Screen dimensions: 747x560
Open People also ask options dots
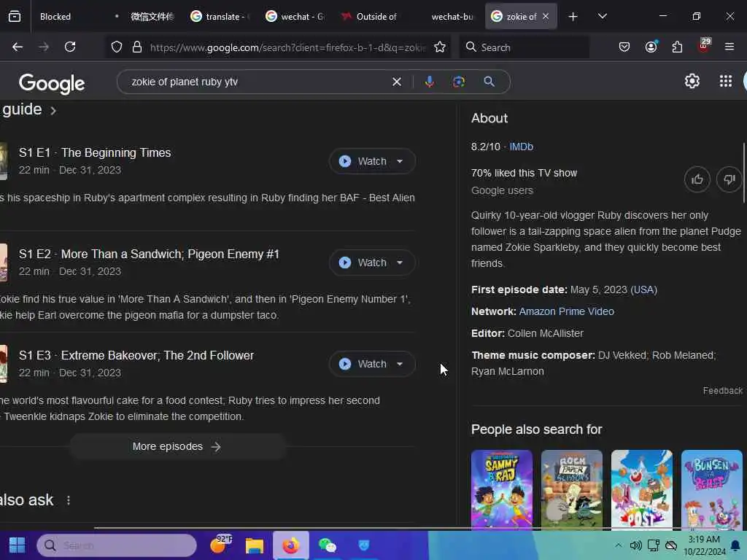point(69,500)
